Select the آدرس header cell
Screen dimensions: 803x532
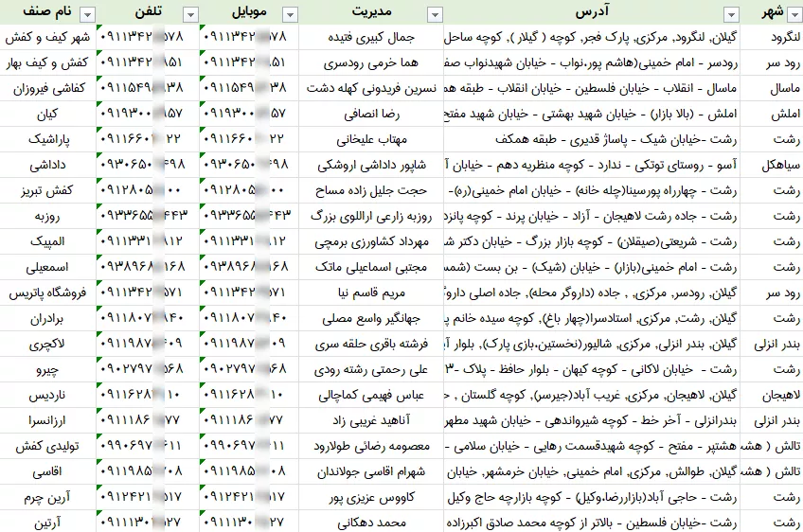click(592, 11)
